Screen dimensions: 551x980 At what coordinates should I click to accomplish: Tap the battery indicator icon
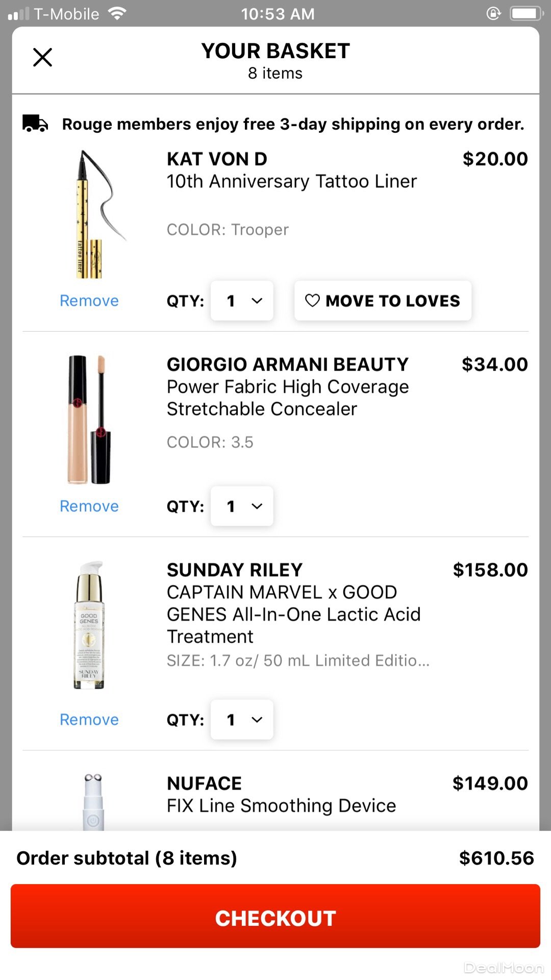pos(525,14)
